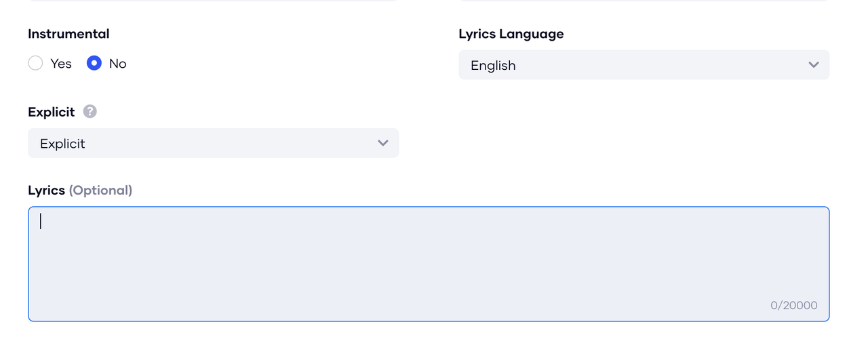
Task: Open the help tooltip icon beside Explicit
Action: [x=90, y=112]
